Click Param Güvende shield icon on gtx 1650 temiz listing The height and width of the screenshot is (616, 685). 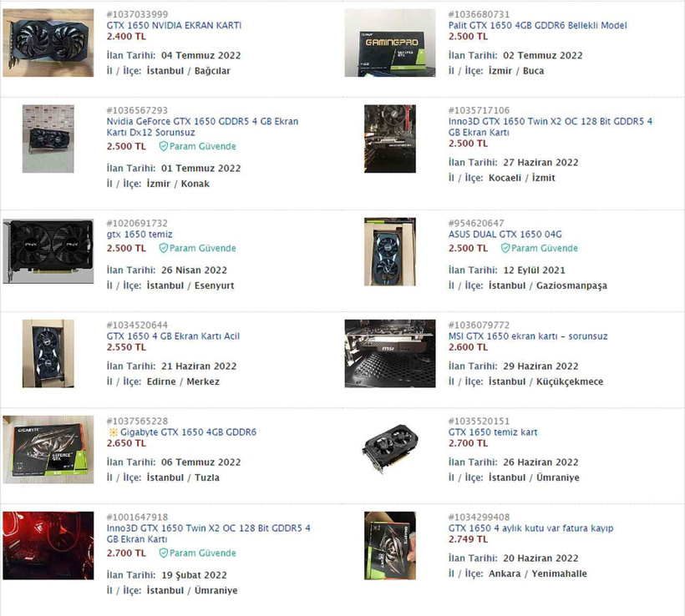tap(164, 248)
